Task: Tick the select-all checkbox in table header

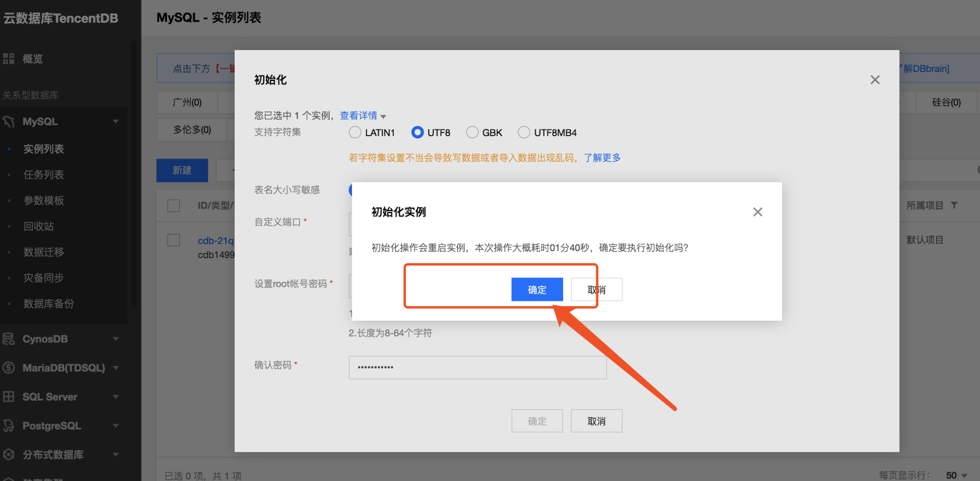Action: pos(174,206)
